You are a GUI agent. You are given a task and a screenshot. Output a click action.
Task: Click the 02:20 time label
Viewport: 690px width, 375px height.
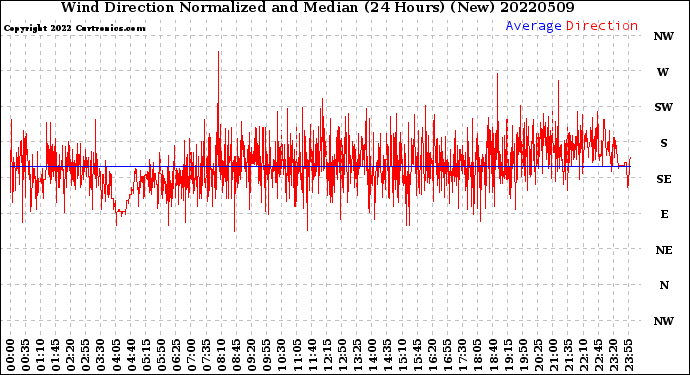point(71,355)
